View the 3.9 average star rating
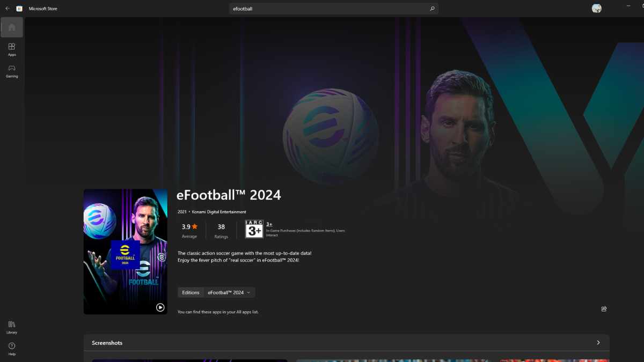The image size is (644, 362). pos(189,230)
